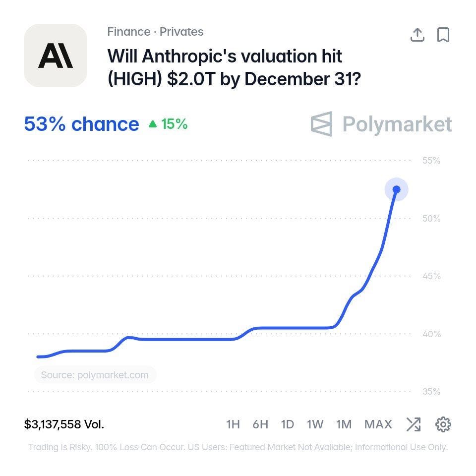Click the $3,137,558 Vol. text
Screen dimensions: 476x476
(64, 424)
